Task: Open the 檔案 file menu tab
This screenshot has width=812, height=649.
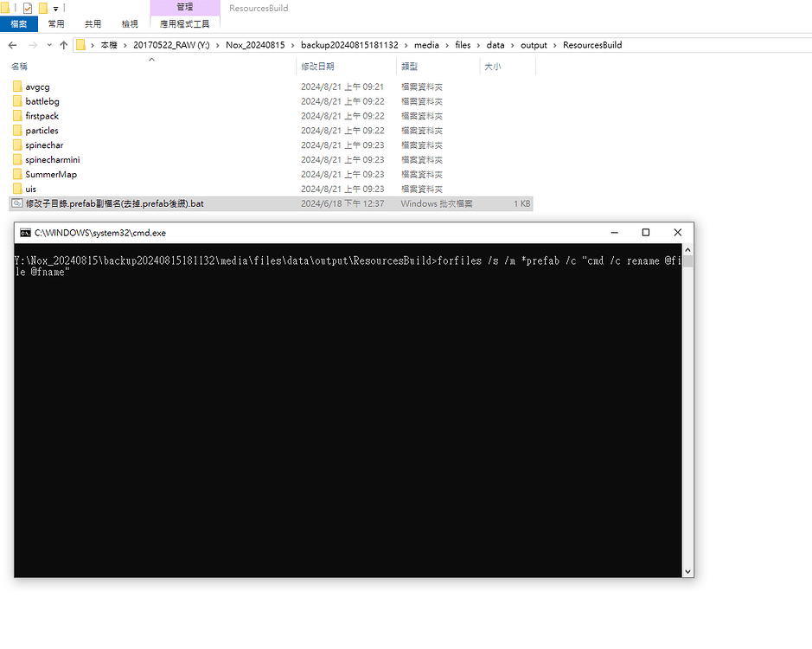Action: (18, 24)
